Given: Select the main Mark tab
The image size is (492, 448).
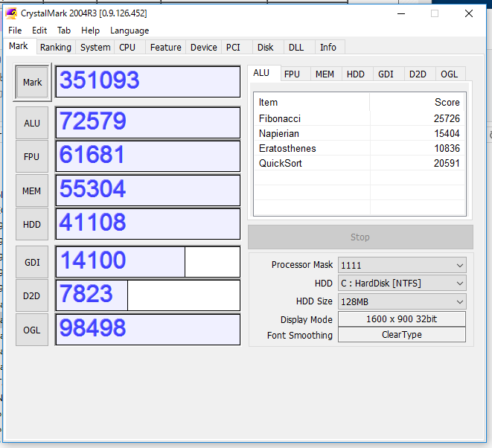Looking at the screenshot, I should point(19,46).
